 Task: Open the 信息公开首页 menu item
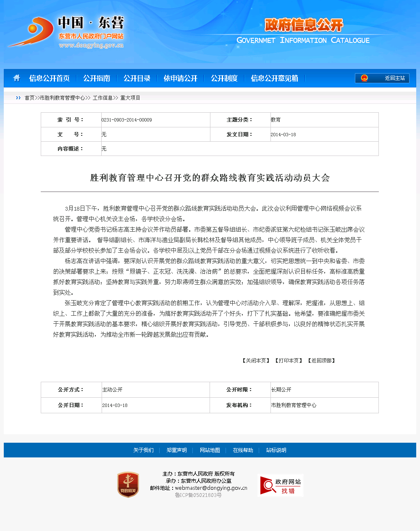(x=50, y=78)
